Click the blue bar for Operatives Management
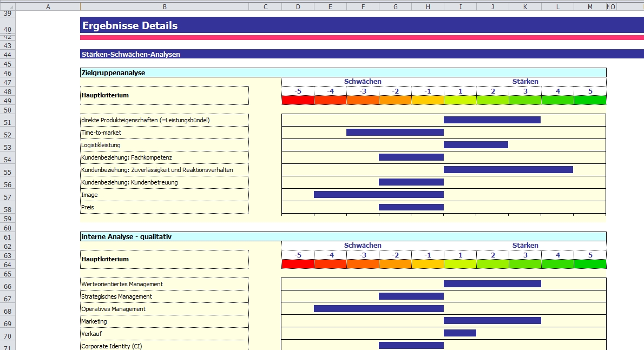The height and width of the screenshot is (350, 644). (x=378, y=308)
